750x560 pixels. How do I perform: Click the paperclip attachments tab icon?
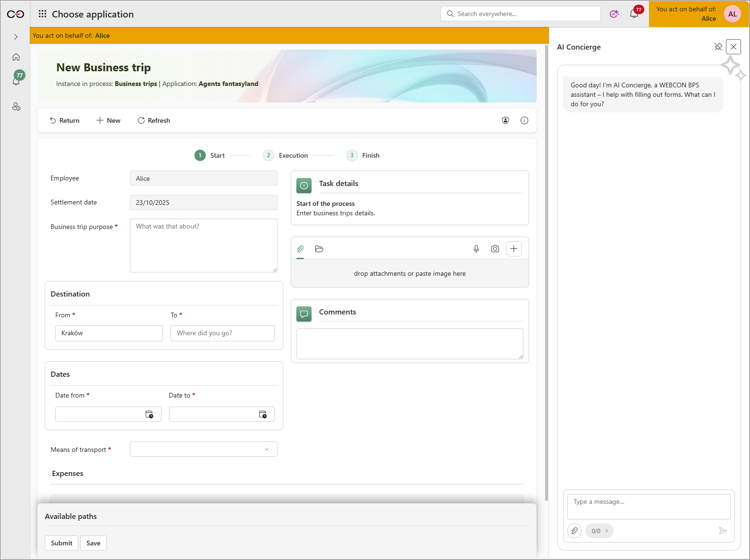point(300,249)
